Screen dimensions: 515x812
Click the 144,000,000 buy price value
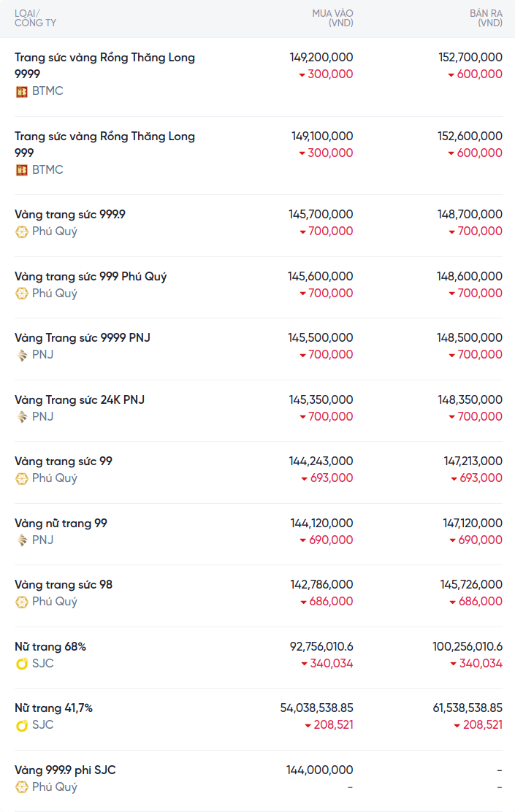click(319, 770)
